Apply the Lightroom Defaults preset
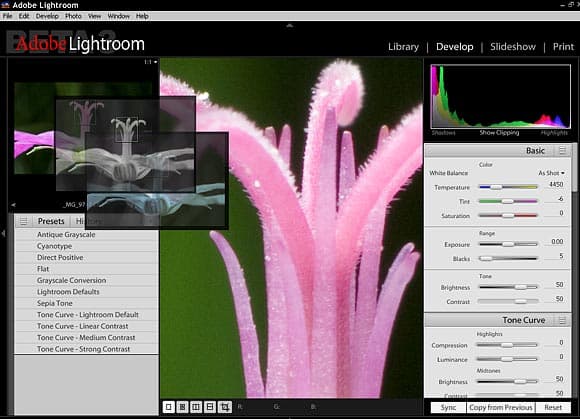 point(87,292)
